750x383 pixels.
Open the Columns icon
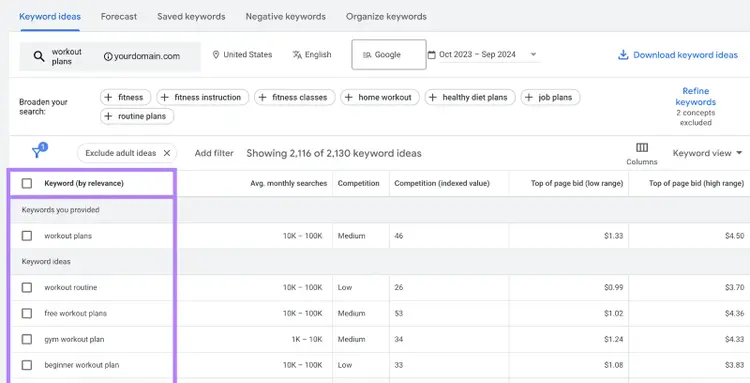pyautogui.click(x=642, y=147)
